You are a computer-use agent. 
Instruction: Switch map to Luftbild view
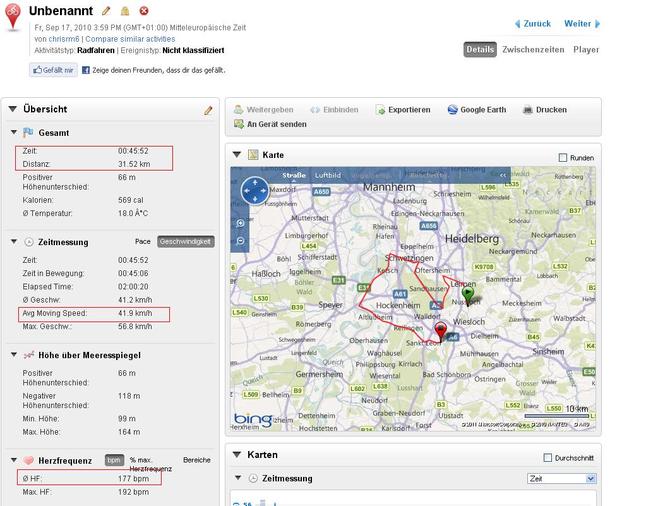[329, 175]
